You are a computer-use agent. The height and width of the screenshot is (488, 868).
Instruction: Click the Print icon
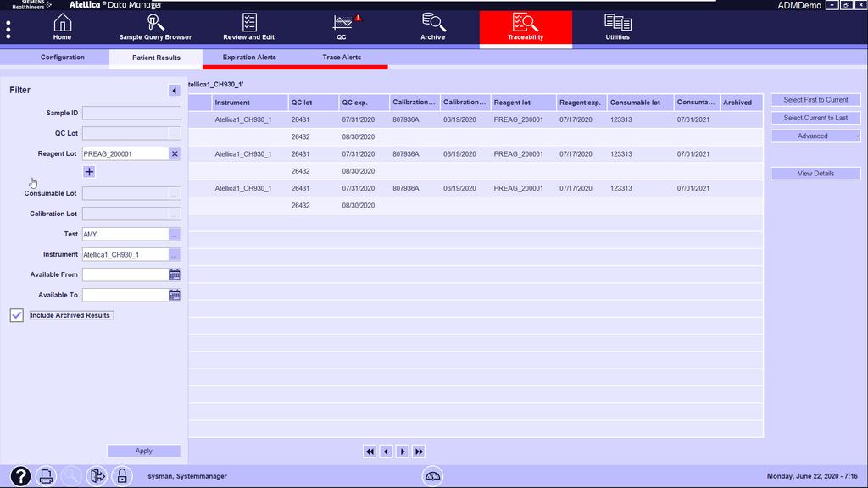pos(46,476)
